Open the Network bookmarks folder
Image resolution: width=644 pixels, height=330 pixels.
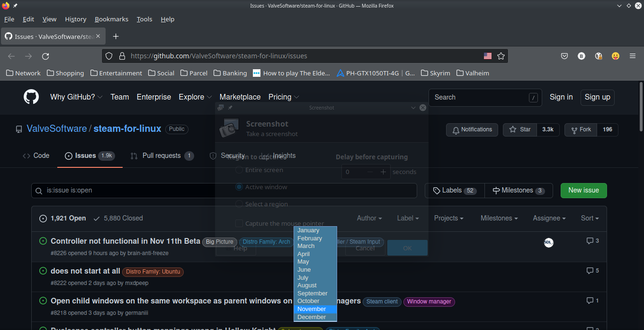coord(23,73)
